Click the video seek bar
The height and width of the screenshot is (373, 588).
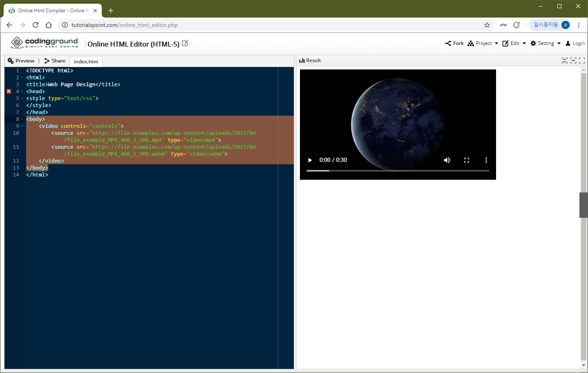coord(399,170)
